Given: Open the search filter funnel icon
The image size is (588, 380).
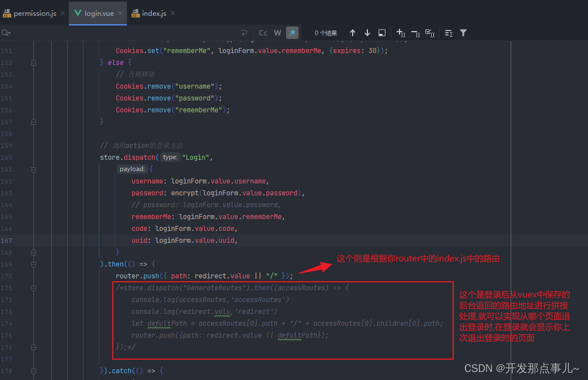Looking at the screenshot, I should pyautogui.click(x=463, y=33).
